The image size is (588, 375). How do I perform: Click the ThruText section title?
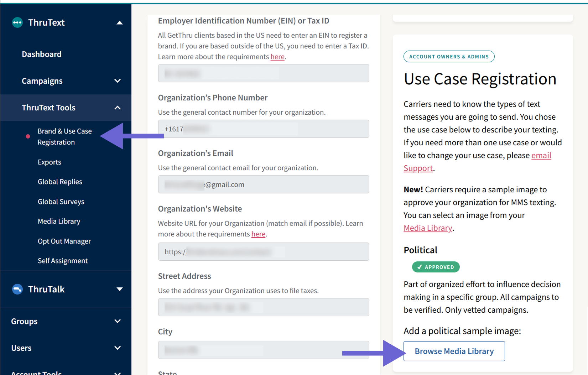pos(46,22)
